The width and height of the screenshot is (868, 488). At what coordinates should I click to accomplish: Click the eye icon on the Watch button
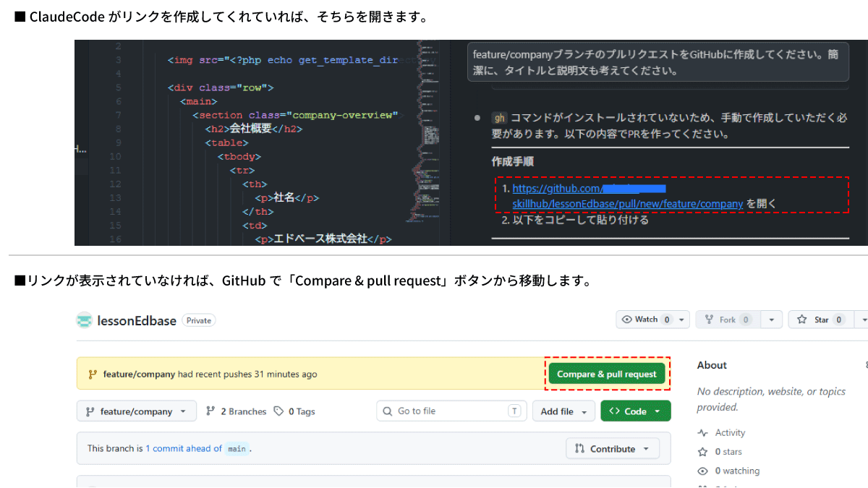tap(627, 320)
